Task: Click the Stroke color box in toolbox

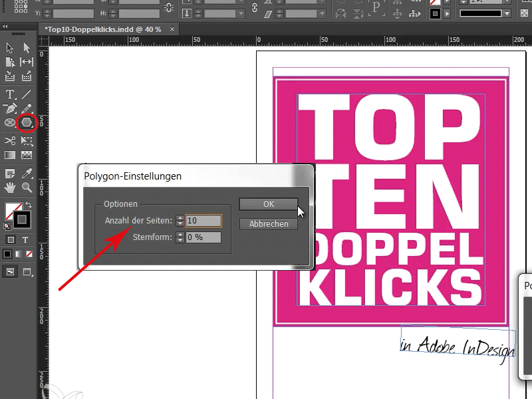Action: click(22, 219)
